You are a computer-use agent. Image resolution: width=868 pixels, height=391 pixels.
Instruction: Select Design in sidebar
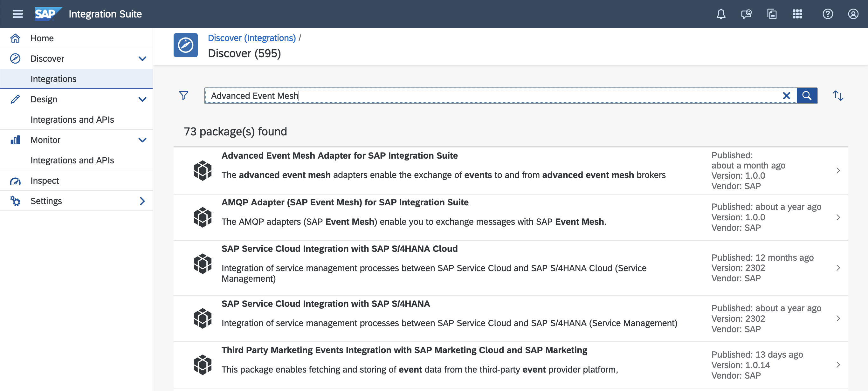[x=76, y=99]
